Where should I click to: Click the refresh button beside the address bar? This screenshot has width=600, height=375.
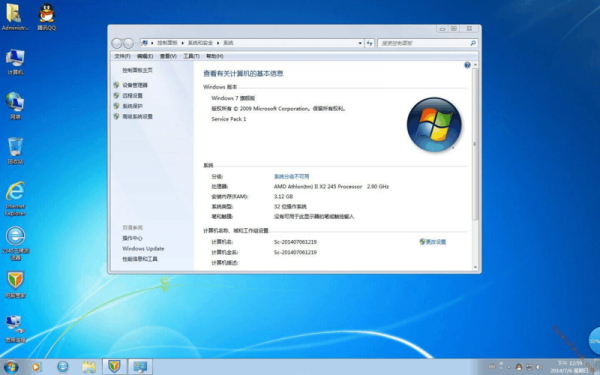369,43
